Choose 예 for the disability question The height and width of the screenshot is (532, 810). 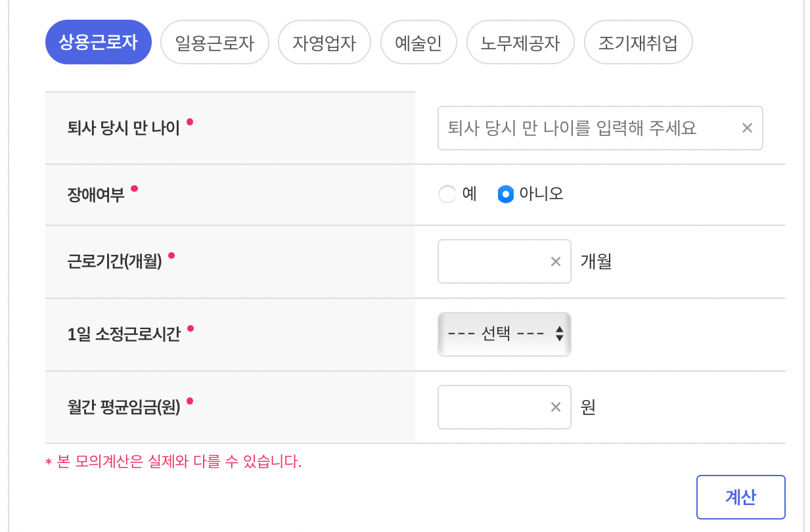[x=446, y=194]
